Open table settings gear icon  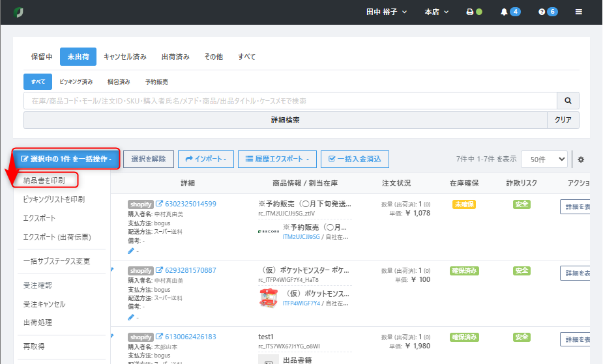[581, 160]
